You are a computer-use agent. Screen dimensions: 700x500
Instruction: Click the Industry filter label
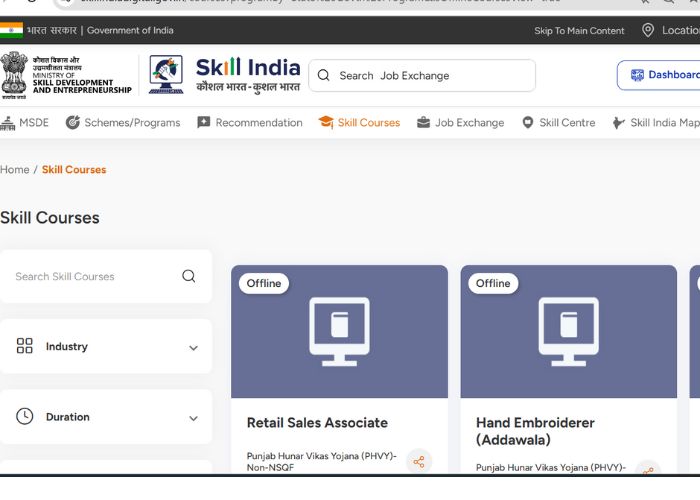(x=67, y=346)
